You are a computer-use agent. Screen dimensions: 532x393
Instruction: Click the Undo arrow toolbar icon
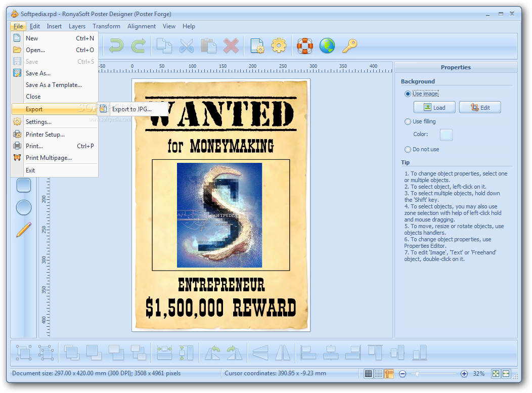click(116, 46)
